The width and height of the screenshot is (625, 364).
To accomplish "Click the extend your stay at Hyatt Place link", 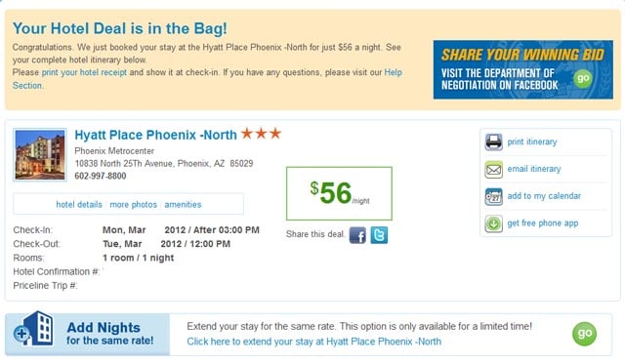I will 314,342.
